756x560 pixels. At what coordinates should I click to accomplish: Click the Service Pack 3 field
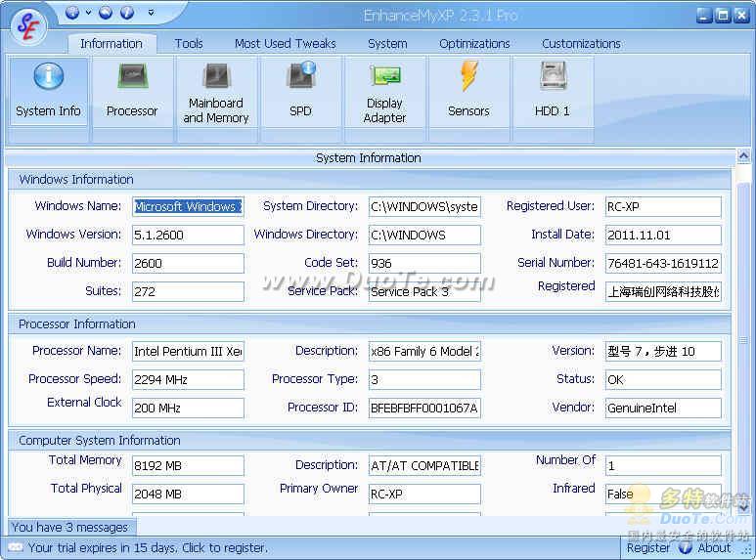424,291
